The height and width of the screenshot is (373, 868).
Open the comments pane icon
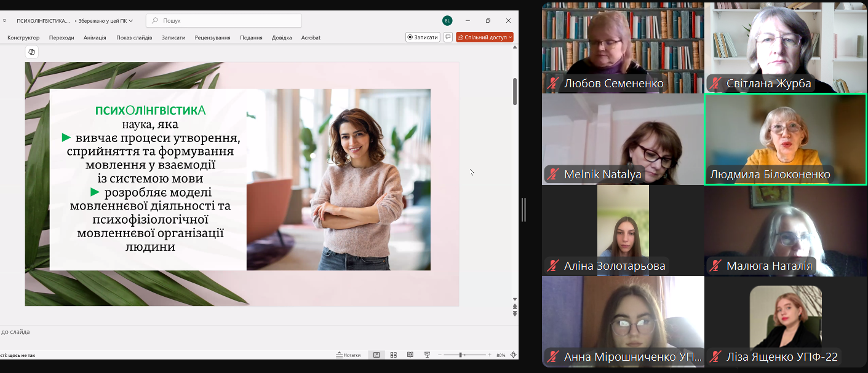point(448,37)
